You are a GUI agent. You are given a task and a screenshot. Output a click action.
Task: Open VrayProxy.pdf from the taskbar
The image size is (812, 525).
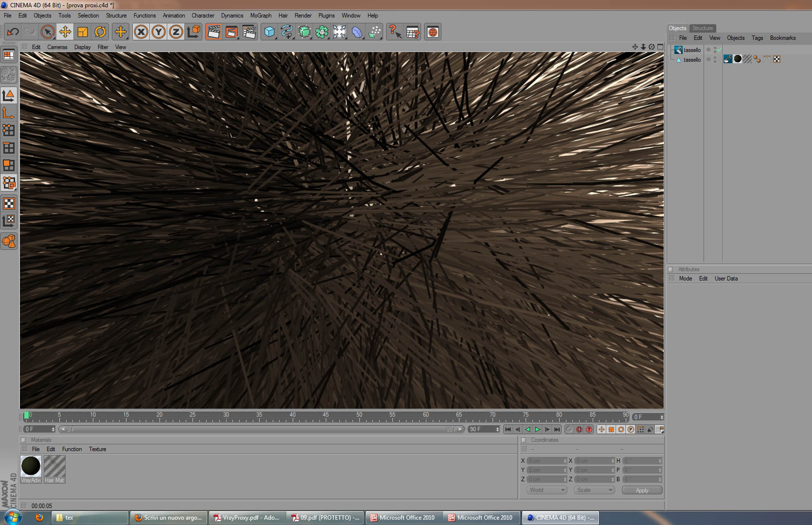click(x=247, y=518)
